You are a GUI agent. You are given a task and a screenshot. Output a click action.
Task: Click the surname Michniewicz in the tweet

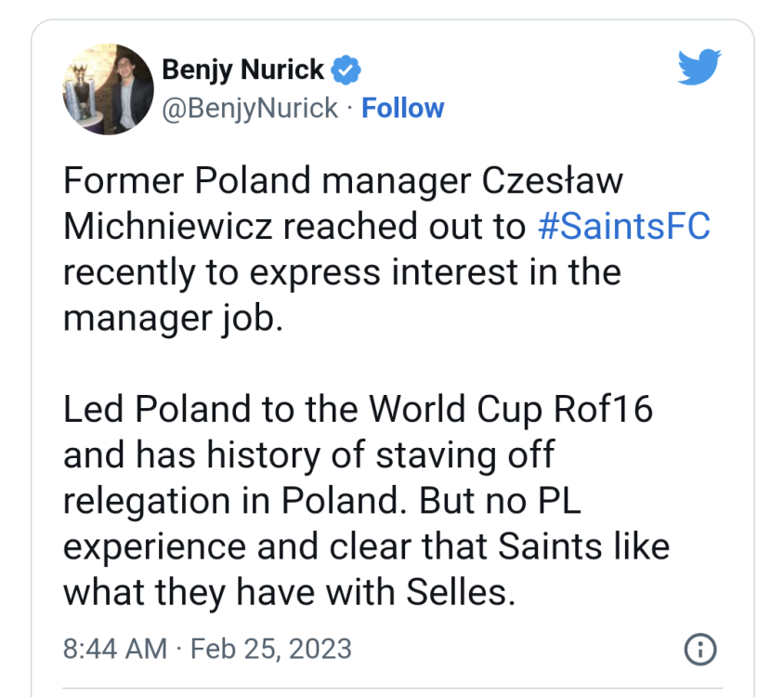(x=176, y=228)
